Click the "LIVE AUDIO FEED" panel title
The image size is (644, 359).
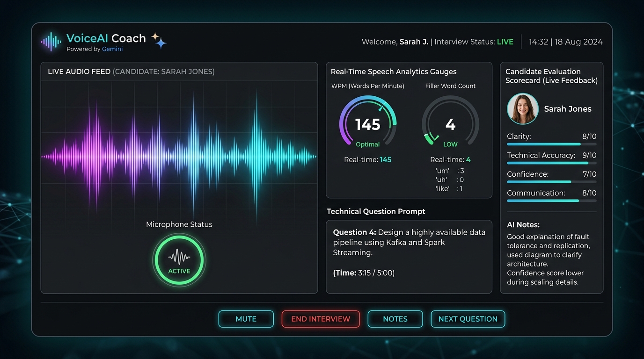[79, 72]
